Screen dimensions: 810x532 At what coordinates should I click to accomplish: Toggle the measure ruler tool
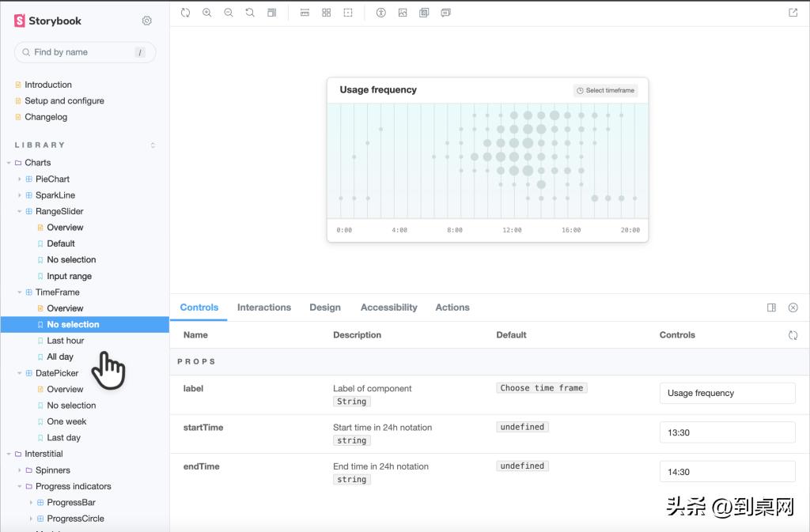[x=305, y=13]
